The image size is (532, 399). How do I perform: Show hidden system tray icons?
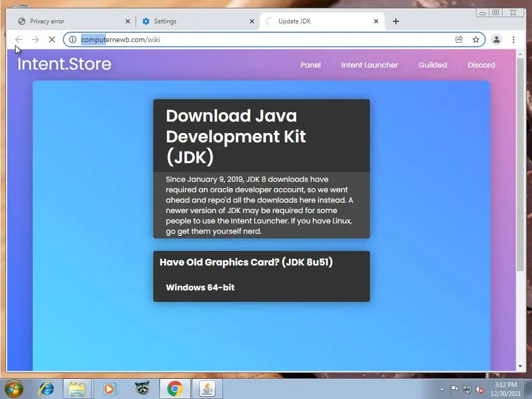pyautogui.click(x=442, y=389)
